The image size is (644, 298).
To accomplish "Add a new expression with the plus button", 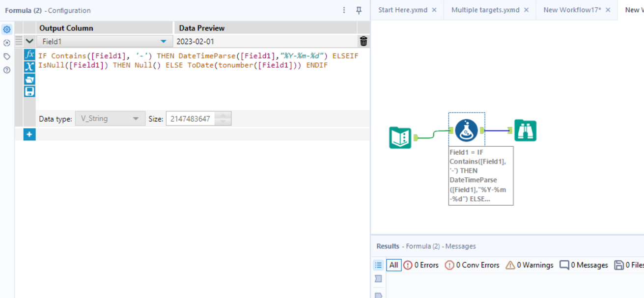I will coord(29,134).
